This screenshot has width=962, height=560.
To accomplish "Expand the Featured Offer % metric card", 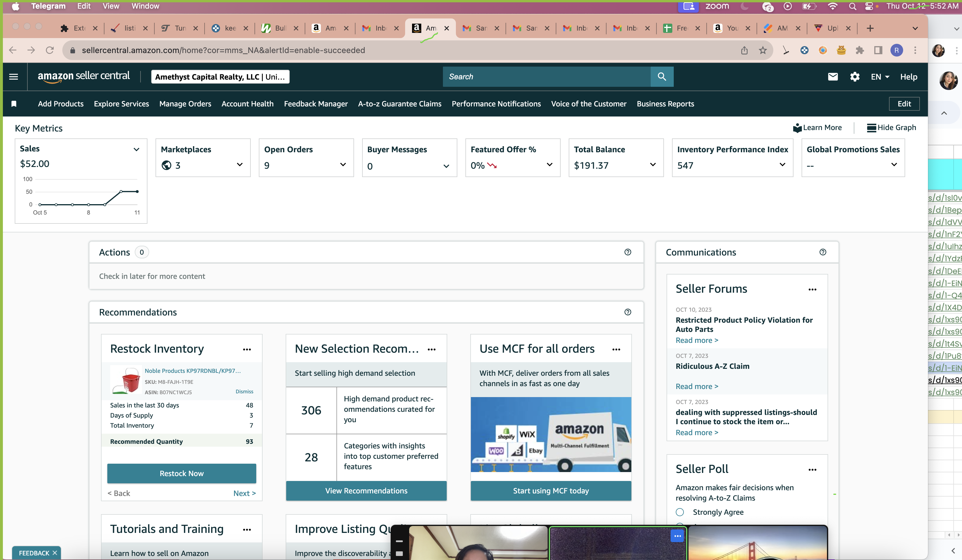I will pyautogui.click(x=549, y=164).
